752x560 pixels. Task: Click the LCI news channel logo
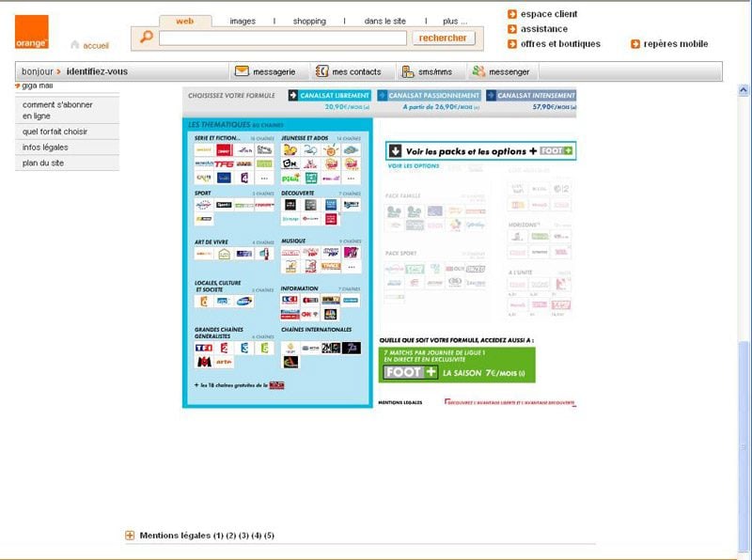click(x=290, y=300)
